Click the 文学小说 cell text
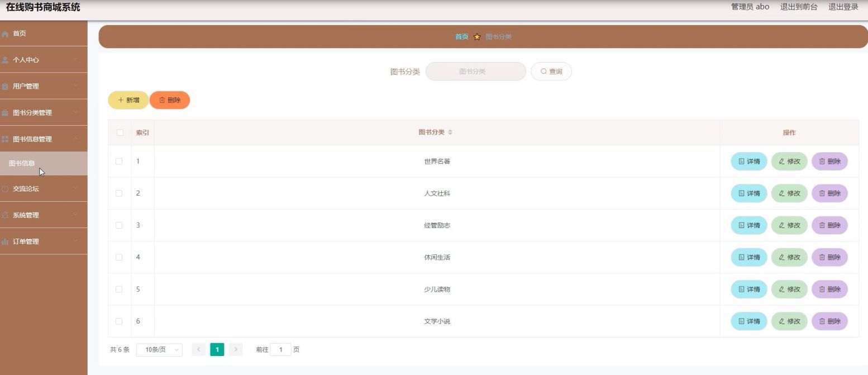The width and height of the screenshot is (868, 375). point(437,321)
